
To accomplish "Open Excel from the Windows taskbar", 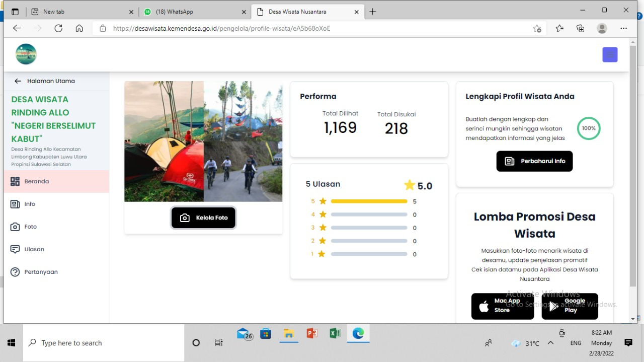I will point(335,333).
